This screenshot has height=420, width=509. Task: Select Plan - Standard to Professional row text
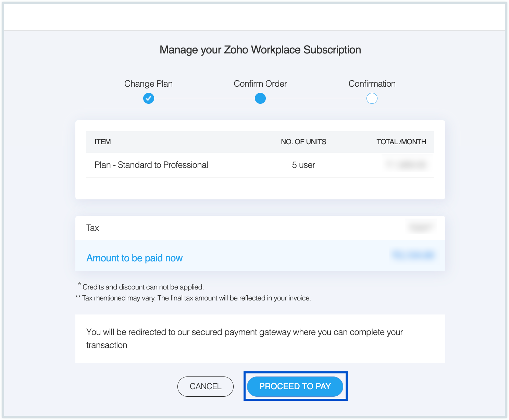tap(151, 165)
